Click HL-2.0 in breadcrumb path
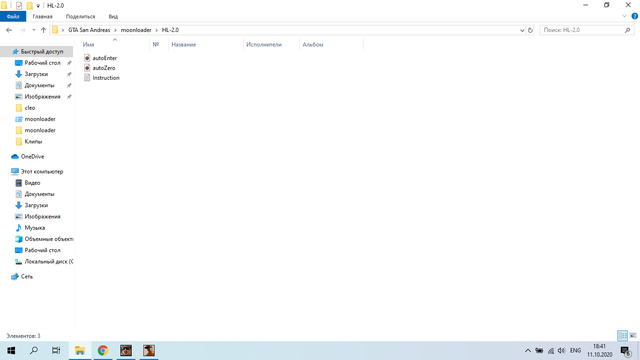The width and height of the screenshot is (640, 360). (x=170, y=30)
